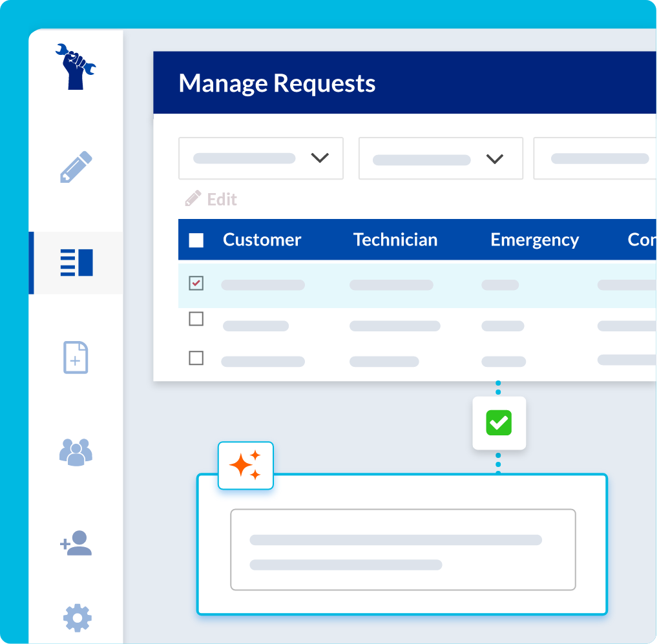Click the orange sparkles AI icon
The height and width of the screenshot is (644, 659).
point(246,466)
